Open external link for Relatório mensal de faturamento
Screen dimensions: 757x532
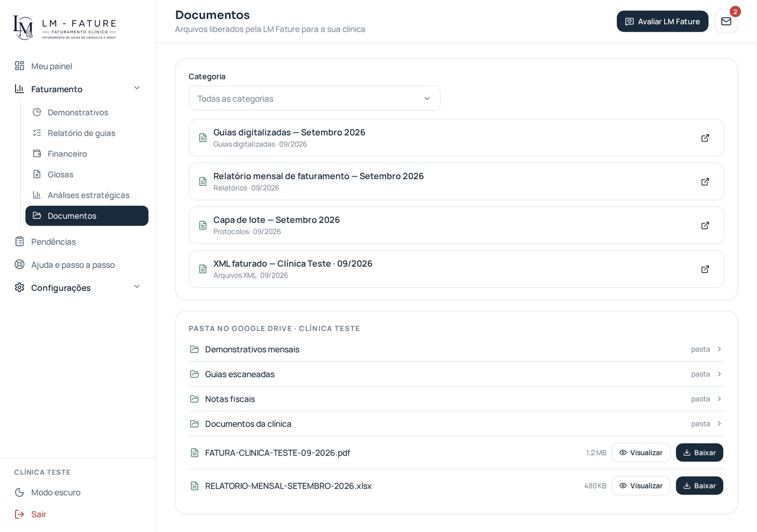pyautogui.click(x=705, y=182)
